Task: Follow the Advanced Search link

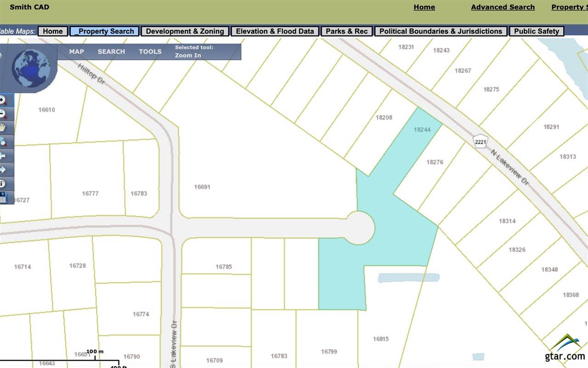Action: click(503, 7)
